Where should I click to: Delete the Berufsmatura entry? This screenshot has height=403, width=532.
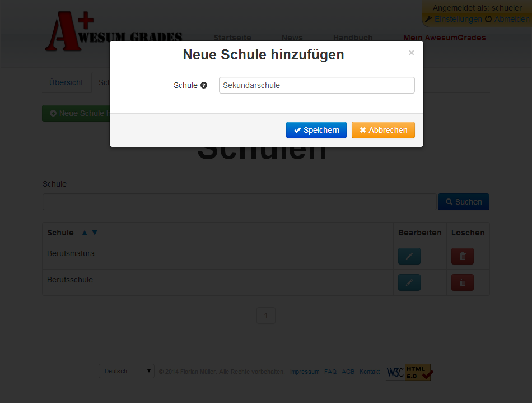(462, 256)
